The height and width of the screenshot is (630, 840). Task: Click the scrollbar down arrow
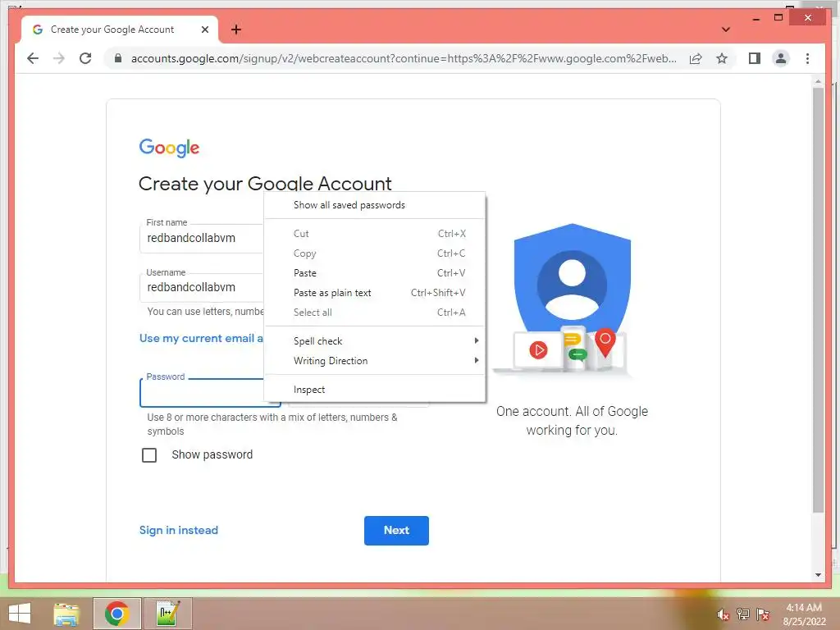coord(818,575)
